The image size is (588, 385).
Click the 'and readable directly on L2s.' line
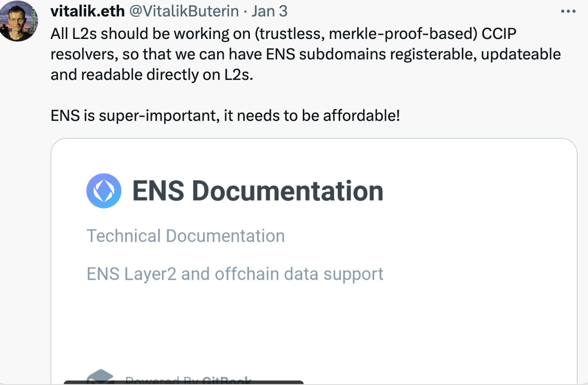(152, 75)
